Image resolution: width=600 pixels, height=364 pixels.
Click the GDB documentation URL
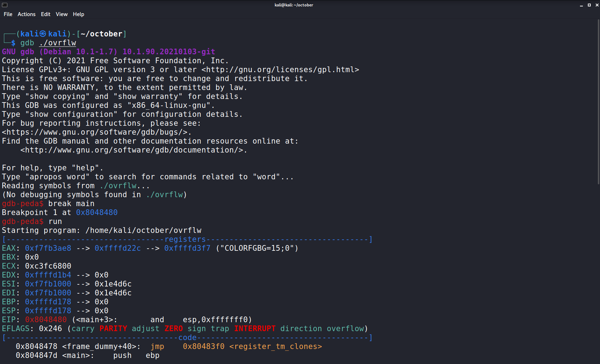click(x=132, y=150)
